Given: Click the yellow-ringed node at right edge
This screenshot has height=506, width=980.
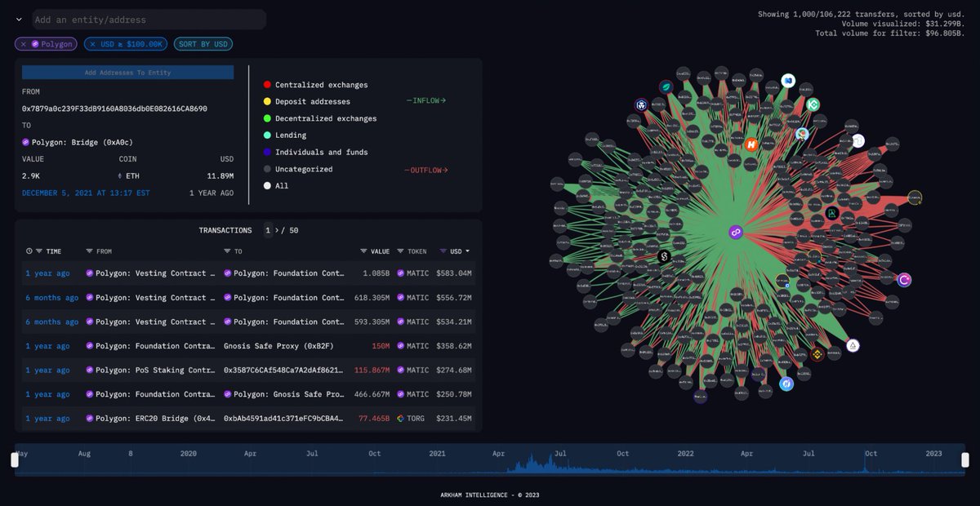Looking at the screenshot, I should coord(915,198).
